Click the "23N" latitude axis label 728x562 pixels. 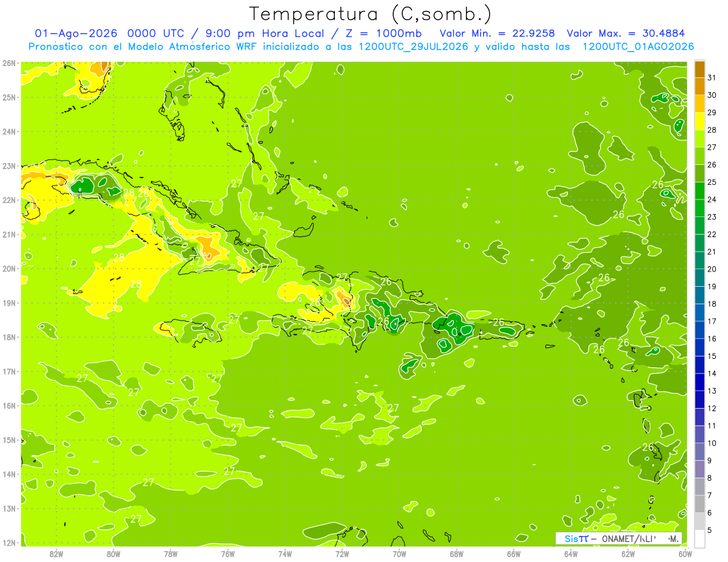coord(9,166)
